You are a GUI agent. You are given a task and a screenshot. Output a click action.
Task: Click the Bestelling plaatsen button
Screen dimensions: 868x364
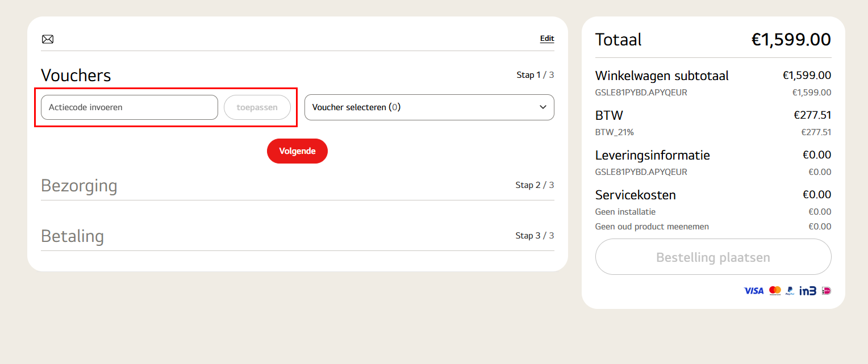point(713,257)
